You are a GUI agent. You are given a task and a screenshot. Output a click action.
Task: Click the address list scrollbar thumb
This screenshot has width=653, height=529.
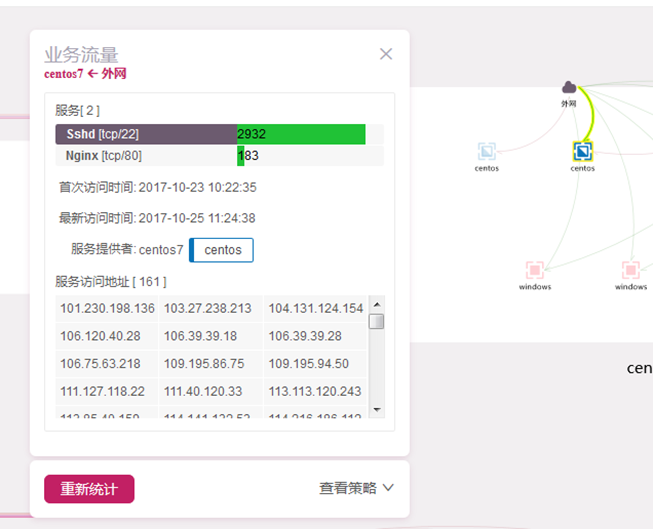[377, 321]
